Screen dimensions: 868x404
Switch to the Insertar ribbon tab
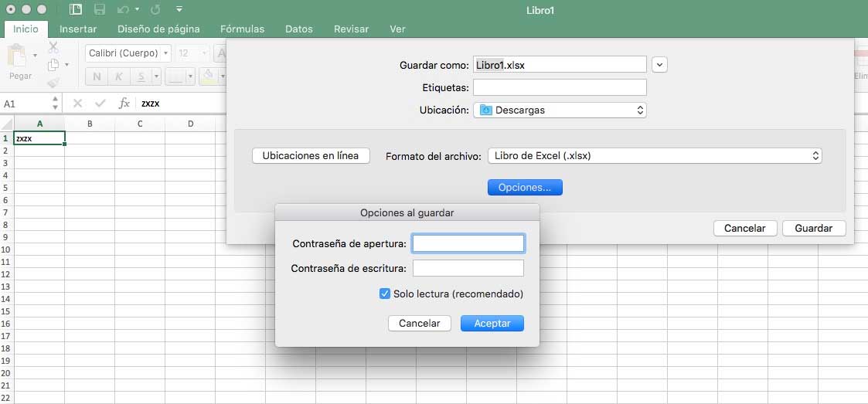coord(78,29)
